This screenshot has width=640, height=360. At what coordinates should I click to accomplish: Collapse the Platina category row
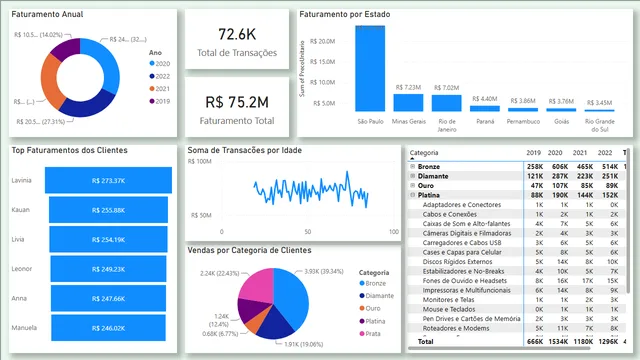[x=413, y=195]
